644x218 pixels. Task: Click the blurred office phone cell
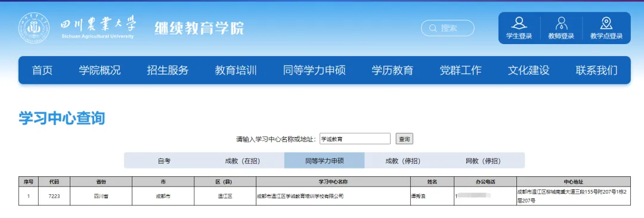pos(485,196)
